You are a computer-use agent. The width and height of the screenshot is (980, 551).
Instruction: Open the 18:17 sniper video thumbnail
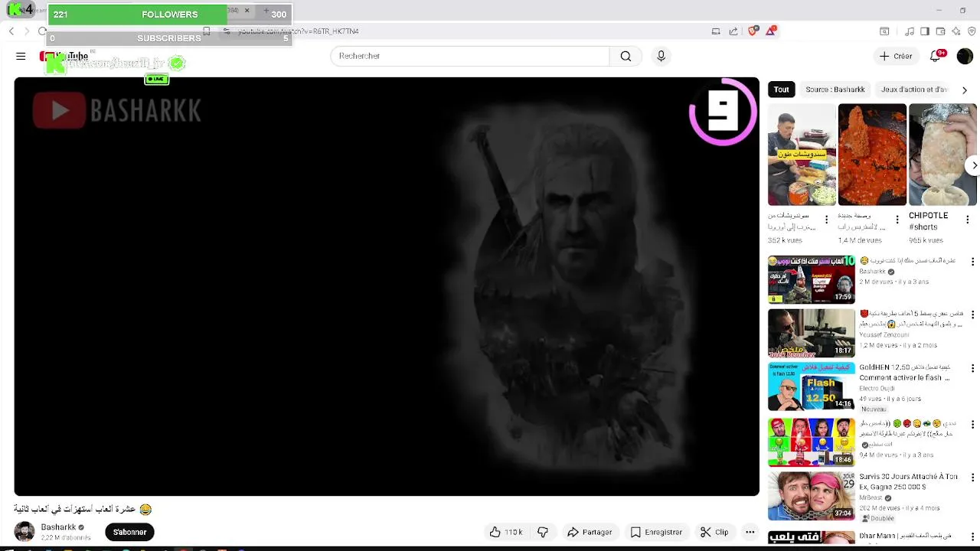coord(812,333)
